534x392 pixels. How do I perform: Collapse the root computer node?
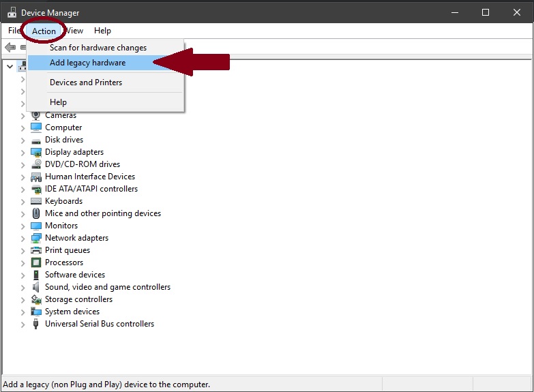coord(10,66)
